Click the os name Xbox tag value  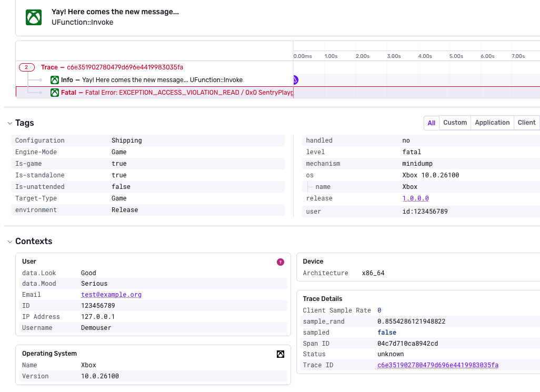pyautogui.click(x=410, y=187)
